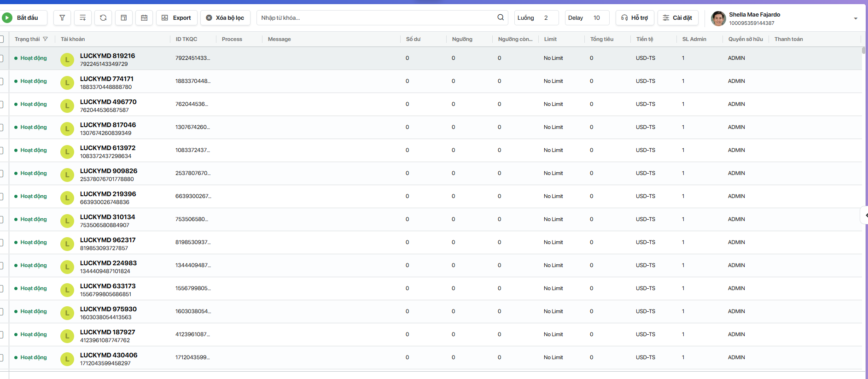Click avatar icon of LUCKYMD 219396

pos(67,198)
